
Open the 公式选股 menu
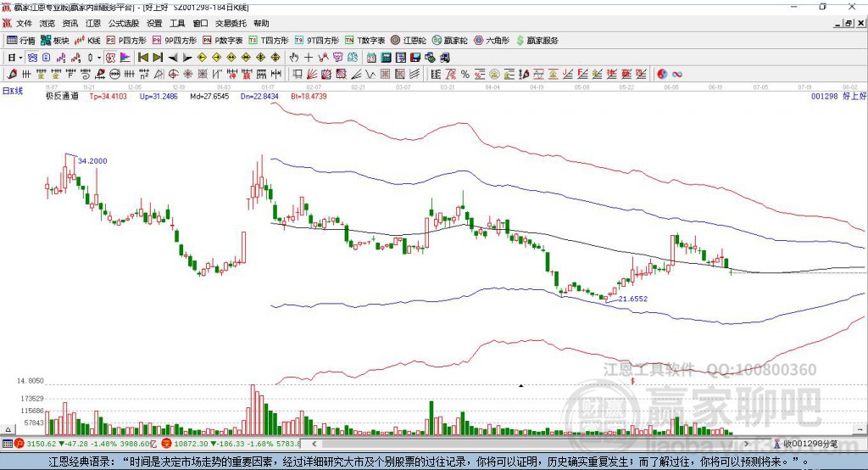pos(124,23)
